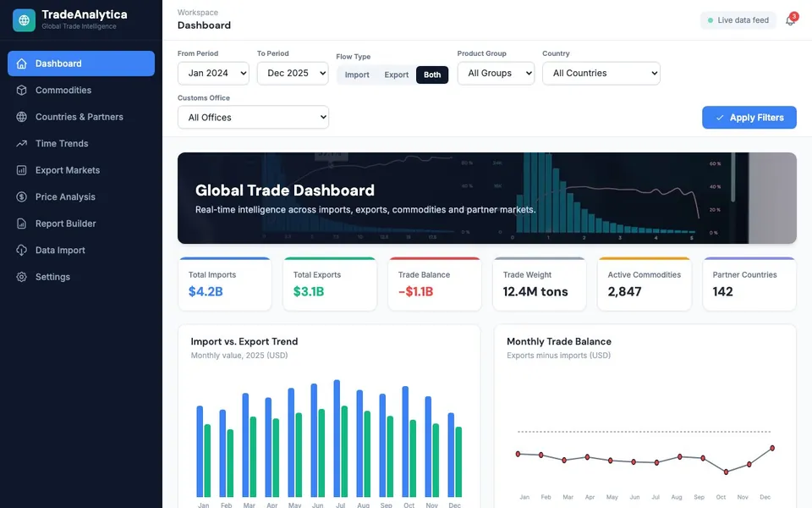Click the October data point on balance chart
812x508 pixels.
(726, 472)
